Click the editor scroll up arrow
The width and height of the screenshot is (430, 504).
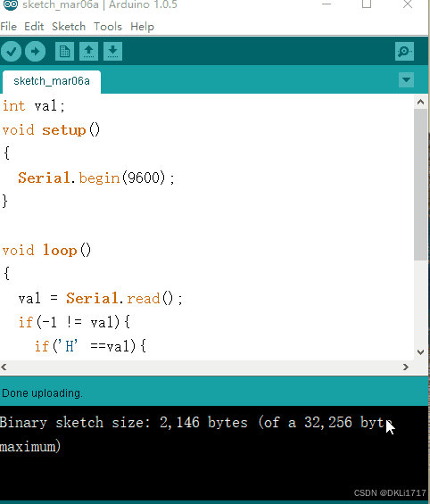point(420,103)
